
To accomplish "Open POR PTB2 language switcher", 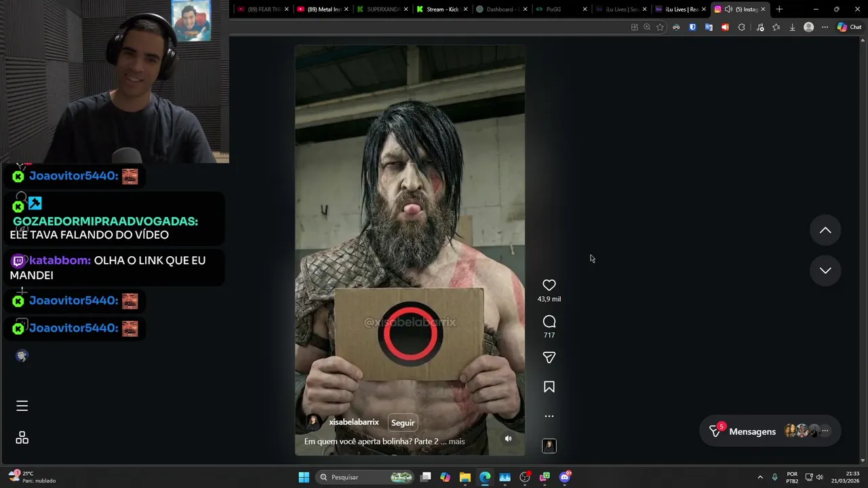I will 792,477.
